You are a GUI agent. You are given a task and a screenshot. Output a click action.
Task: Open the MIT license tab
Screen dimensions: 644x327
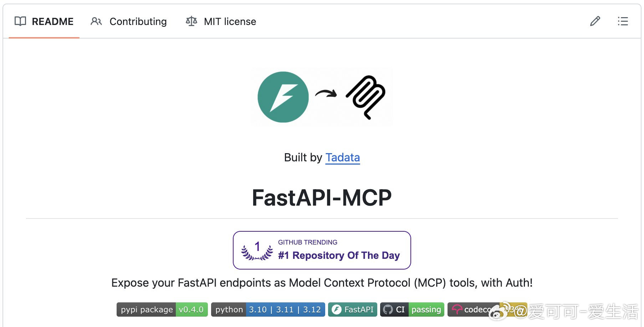click(x=221, y=21)
